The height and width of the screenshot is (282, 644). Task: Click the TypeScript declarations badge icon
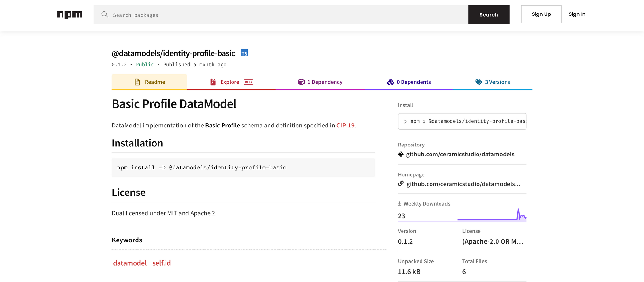(x=244, y=53)
